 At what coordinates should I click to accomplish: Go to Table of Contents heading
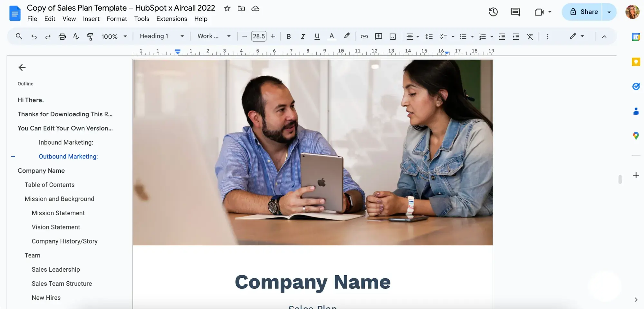coord(50,185)
